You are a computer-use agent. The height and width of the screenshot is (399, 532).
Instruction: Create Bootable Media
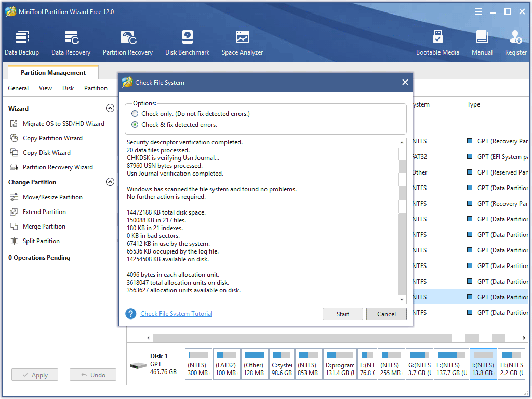click(438, 42)
